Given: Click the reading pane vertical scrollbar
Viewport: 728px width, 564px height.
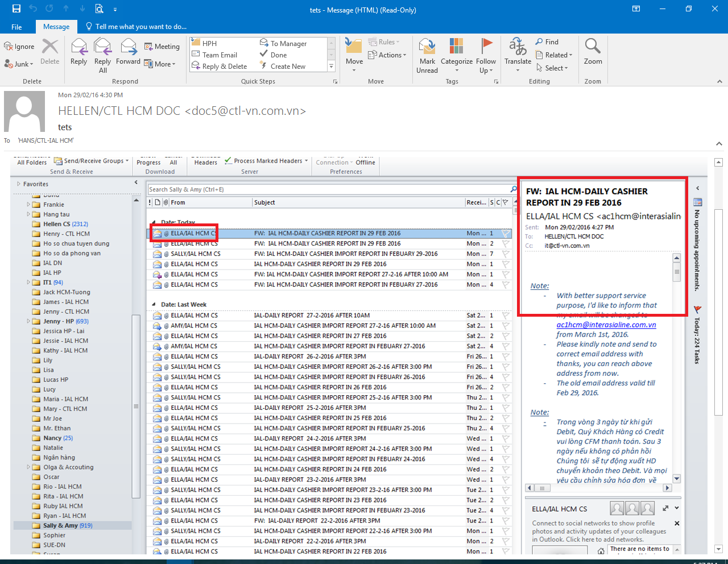Looking at the screenshot, I should 677,370.
